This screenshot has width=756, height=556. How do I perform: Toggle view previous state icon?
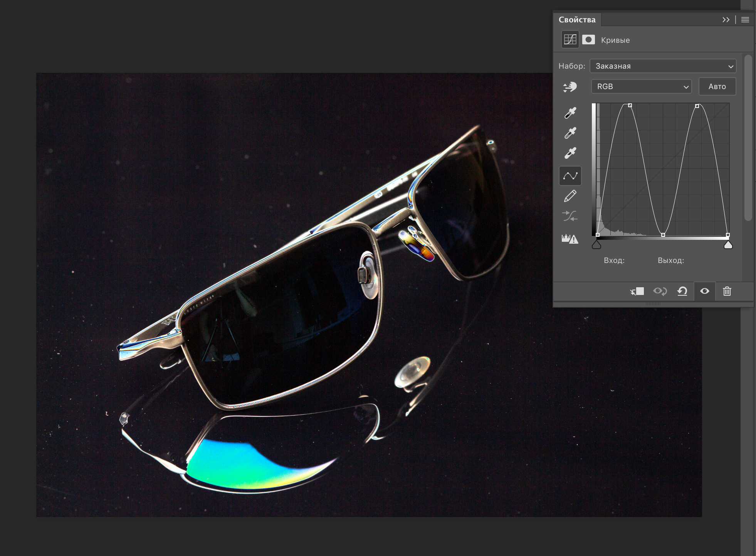tap(660, 291)
